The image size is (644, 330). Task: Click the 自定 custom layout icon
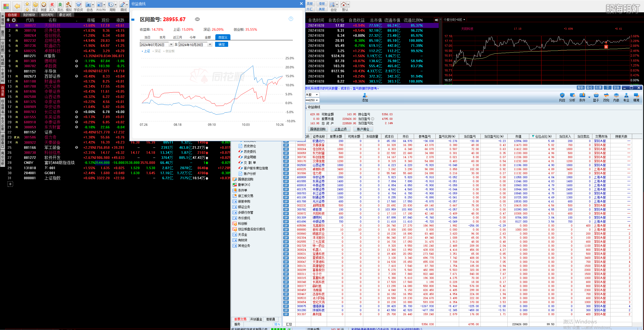pos(332,4)
